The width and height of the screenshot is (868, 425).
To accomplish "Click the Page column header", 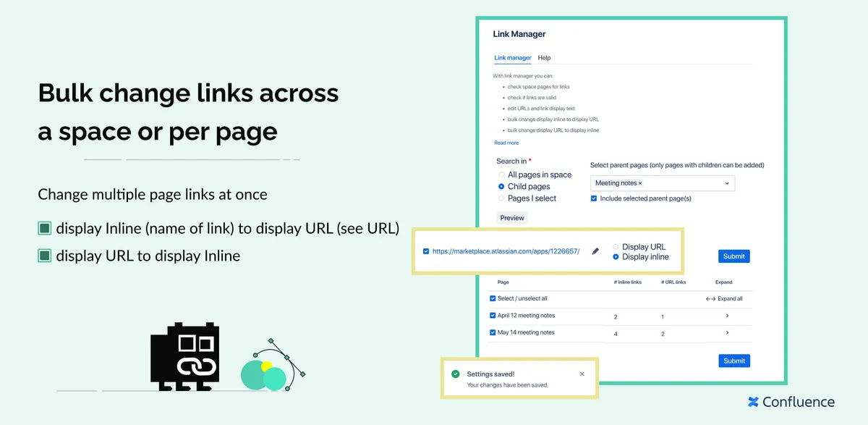I will pos(503,282).
